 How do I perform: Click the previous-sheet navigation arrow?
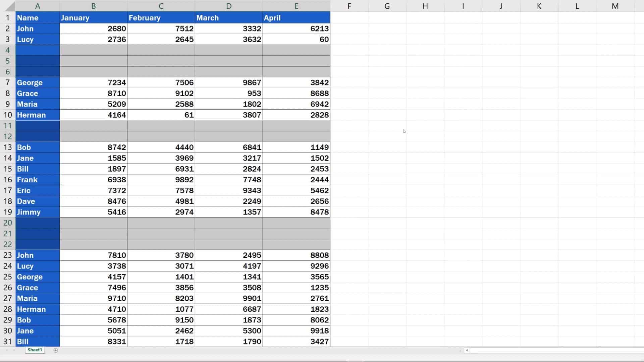tap(7, 350)
